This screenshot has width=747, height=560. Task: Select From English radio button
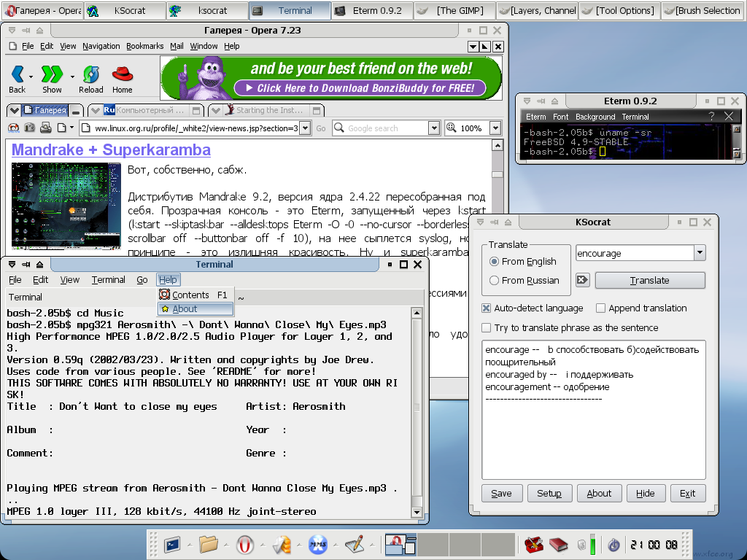click(x=494, y=262)
